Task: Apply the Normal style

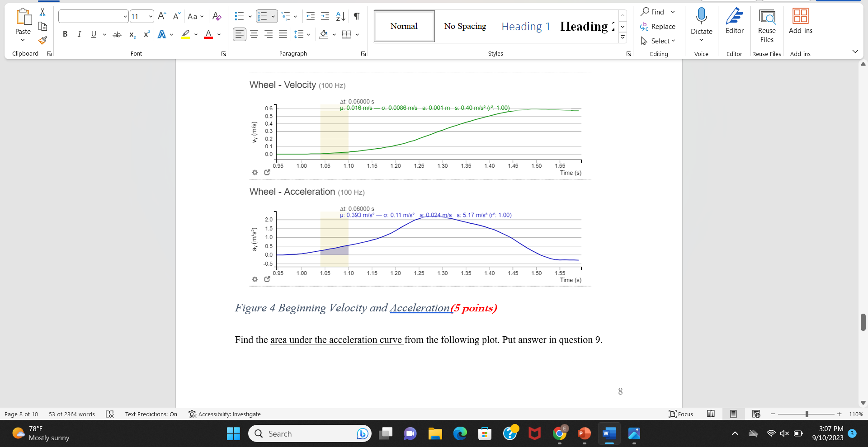Action: (404, 26)
